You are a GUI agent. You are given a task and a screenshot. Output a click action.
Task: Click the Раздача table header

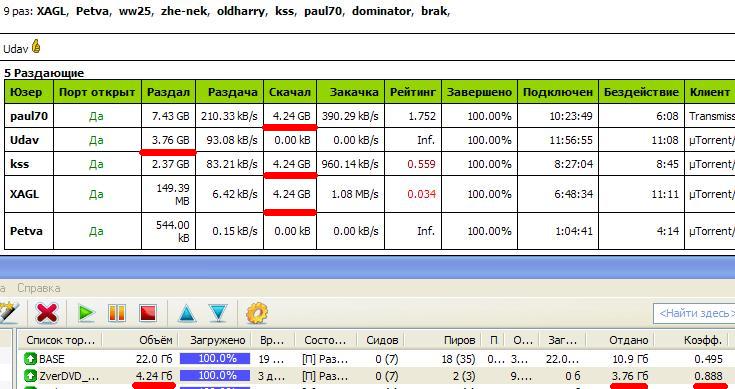(230, 92)
